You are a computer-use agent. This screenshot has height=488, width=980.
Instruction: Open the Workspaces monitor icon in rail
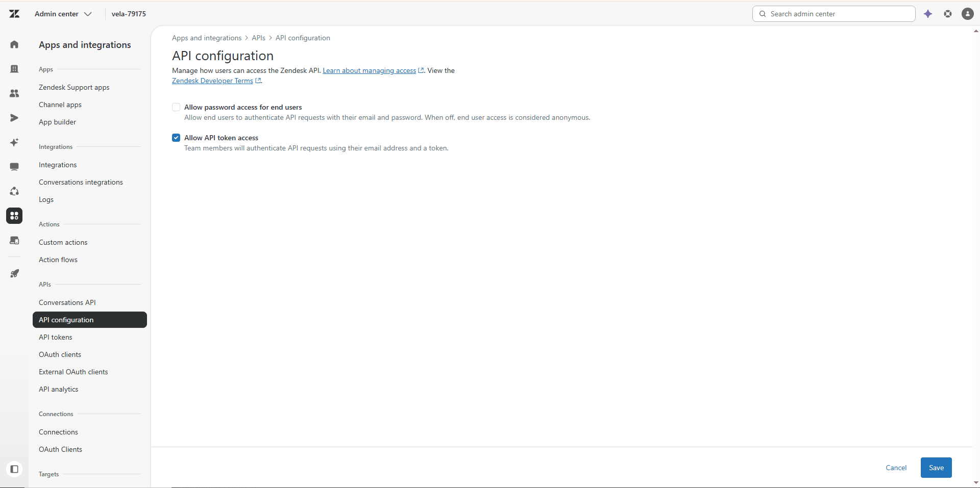[14, 167]
